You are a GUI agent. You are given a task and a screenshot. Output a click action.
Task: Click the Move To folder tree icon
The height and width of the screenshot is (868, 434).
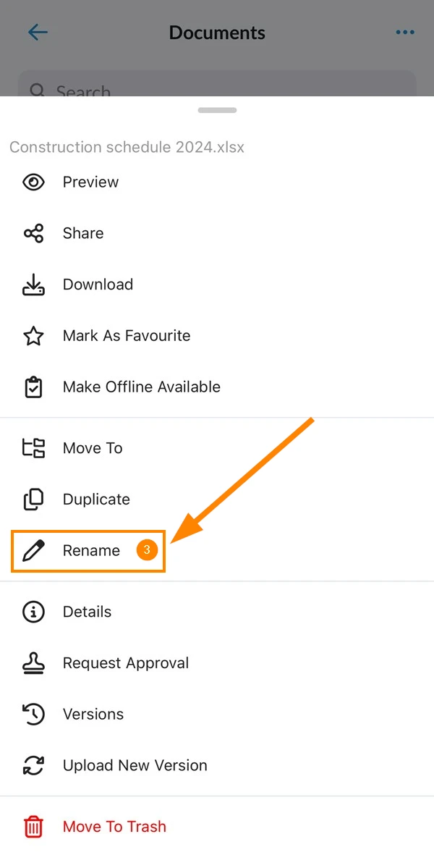point(34,448)
